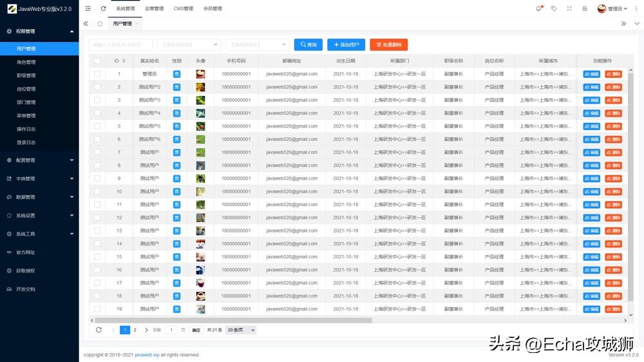Expand the 字典管理 sidebar group
This screenshot has height=362, width=644.
[x=39, y=178]
